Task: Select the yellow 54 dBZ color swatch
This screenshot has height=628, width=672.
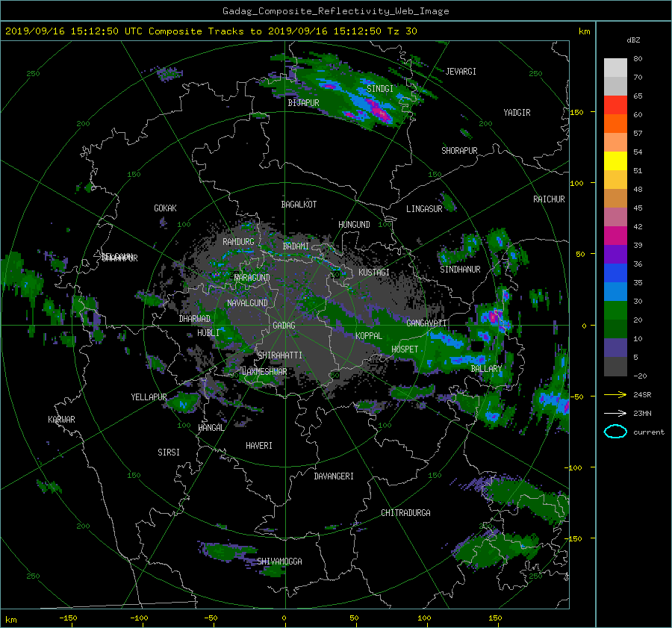Action: coord(615,161)
